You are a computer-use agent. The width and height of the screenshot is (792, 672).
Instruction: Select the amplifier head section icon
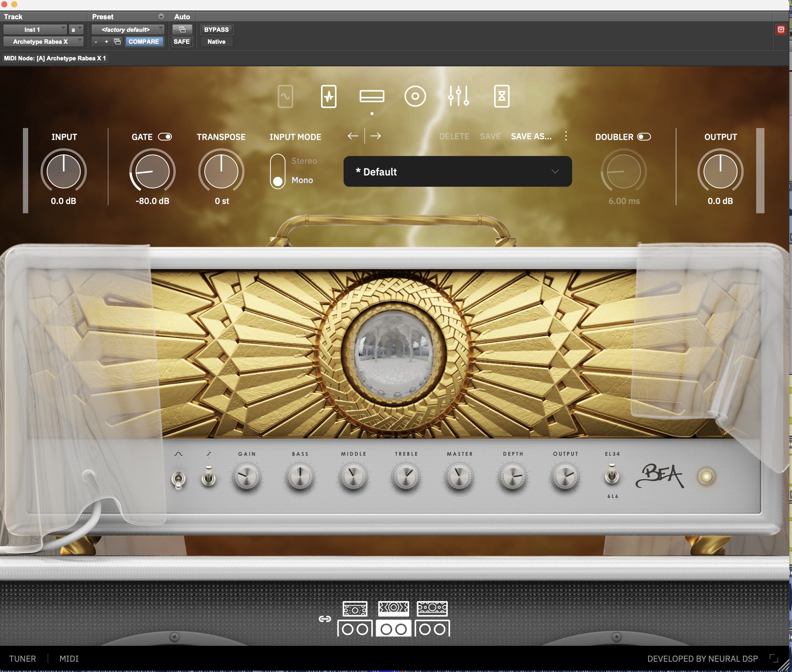[371, 97]
